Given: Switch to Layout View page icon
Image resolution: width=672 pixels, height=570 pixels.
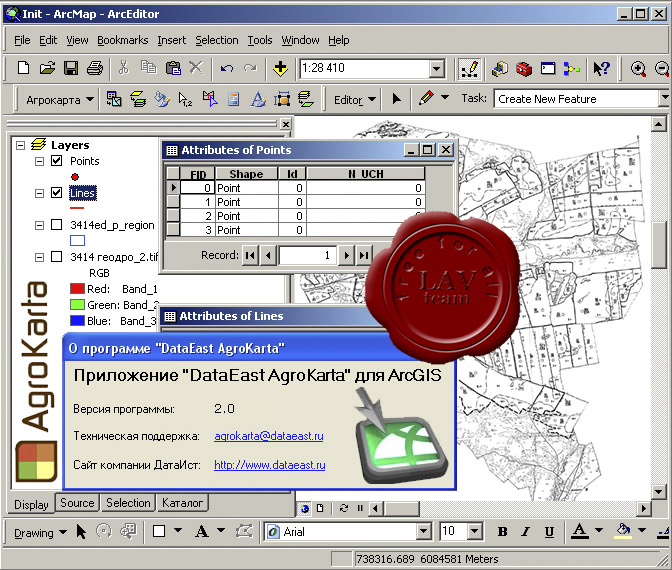Looking at the screenshot, I should [x=320, y=508].
